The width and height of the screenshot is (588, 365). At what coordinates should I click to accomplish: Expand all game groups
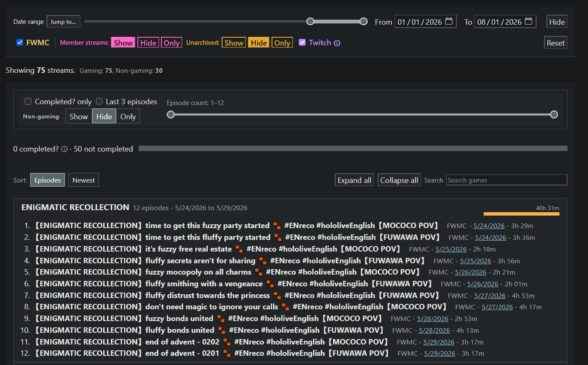355,180
